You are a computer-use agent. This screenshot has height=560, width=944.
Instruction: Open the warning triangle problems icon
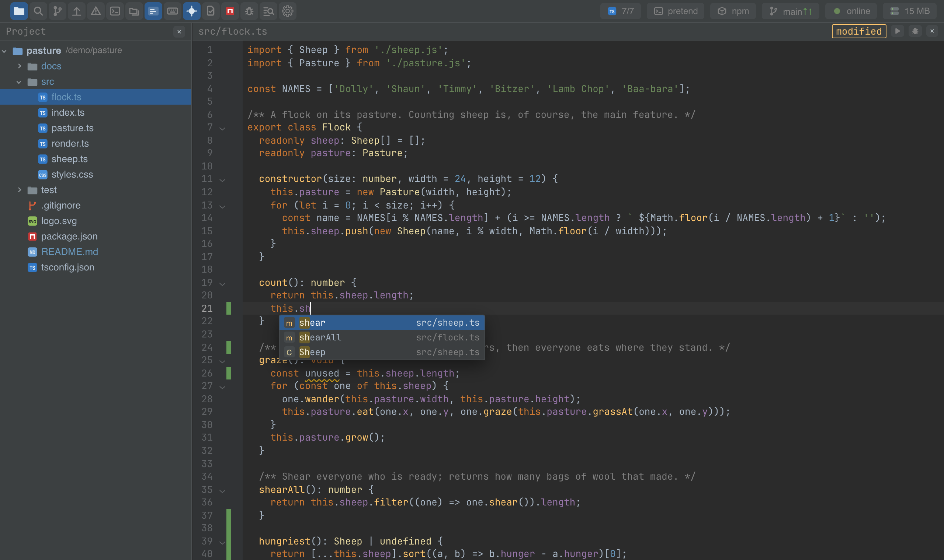(x=96, y=11)
